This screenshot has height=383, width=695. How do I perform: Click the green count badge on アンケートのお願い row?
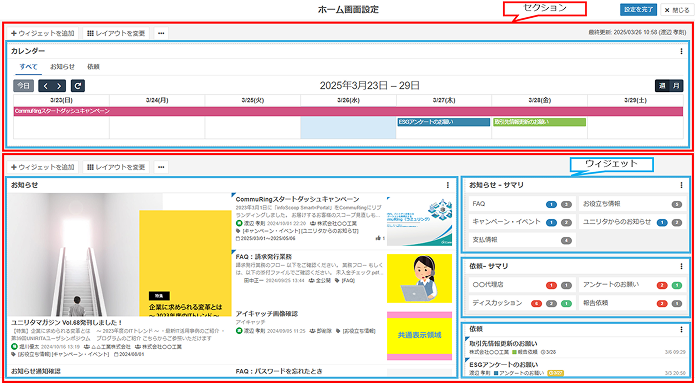pos(676,285)
